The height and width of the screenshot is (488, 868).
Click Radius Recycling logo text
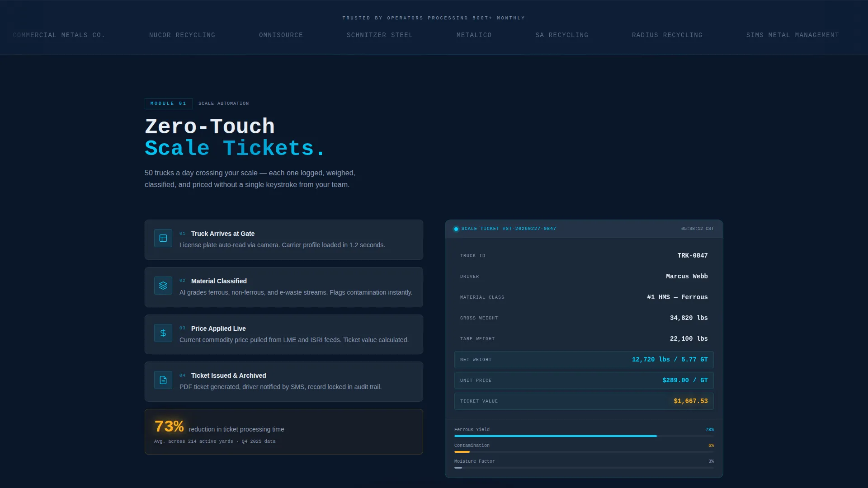[667, 35]
